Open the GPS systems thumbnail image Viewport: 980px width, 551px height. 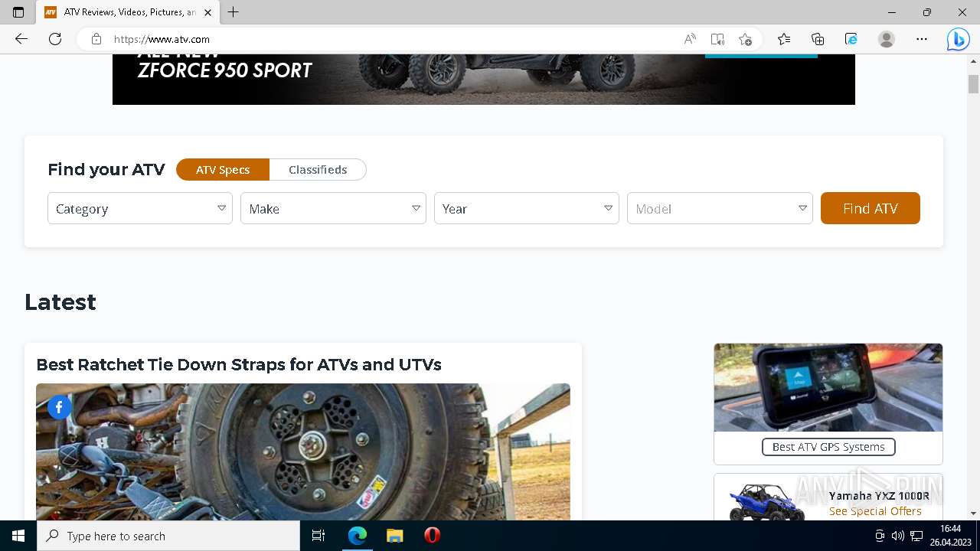pos(828,387)
